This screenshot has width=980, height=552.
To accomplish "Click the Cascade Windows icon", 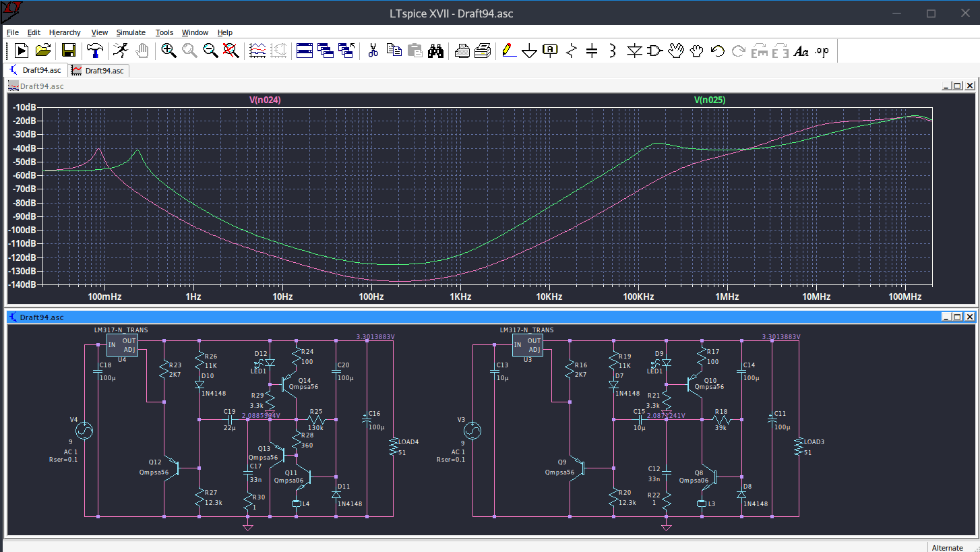I will coord(326,51).
